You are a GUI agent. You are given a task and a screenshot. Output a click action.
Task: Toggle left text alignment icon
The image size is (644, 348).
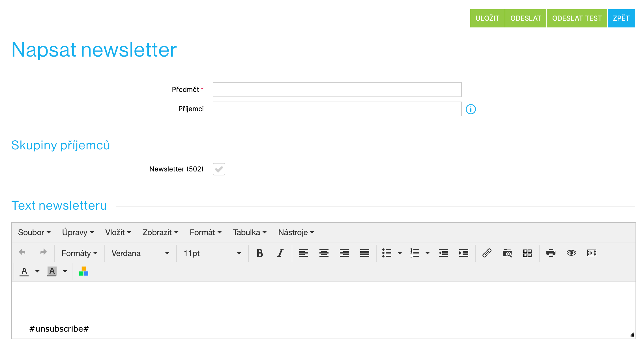tap(303, 252)
